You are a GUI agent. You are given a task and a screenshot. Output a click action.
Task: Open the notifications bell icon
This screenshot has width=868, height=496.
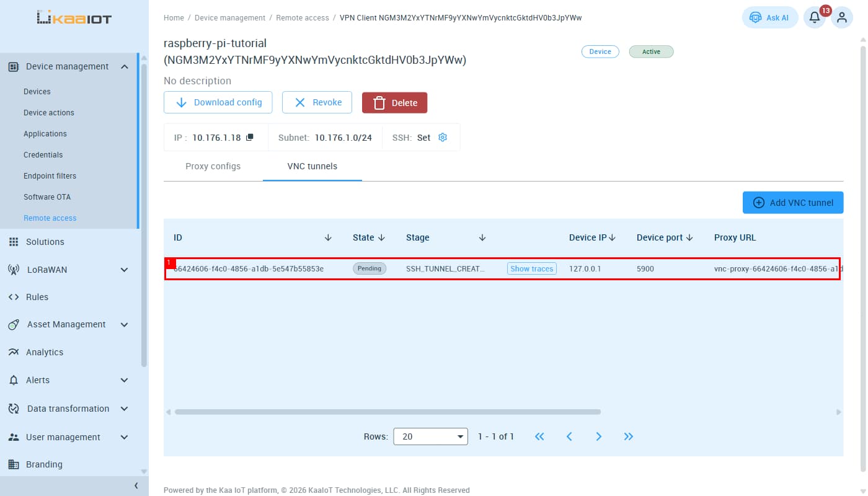[x=815, y=17]
